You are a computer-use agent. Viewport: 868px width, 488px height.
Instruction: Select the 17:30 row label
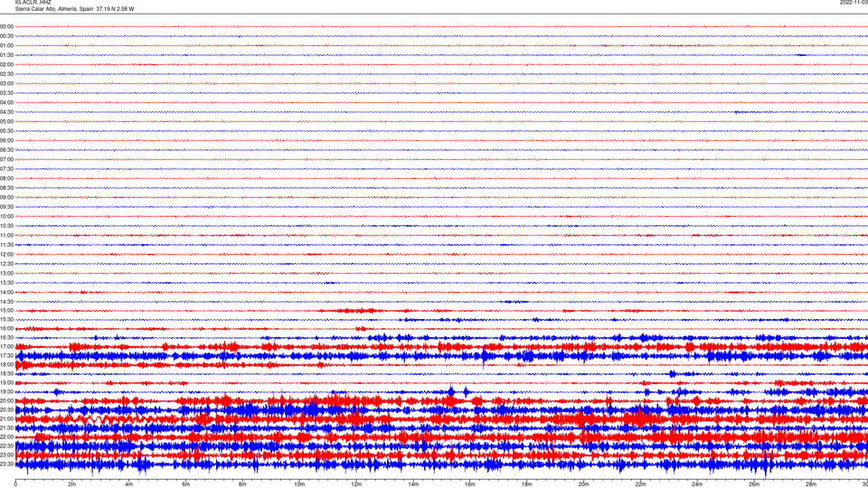6,356
